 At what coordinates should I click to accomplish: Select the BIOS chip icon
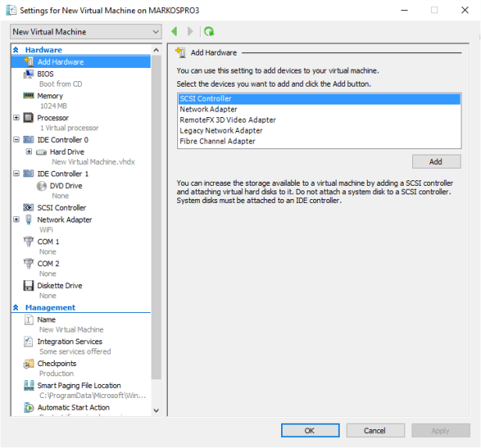[x=30, y=73]
